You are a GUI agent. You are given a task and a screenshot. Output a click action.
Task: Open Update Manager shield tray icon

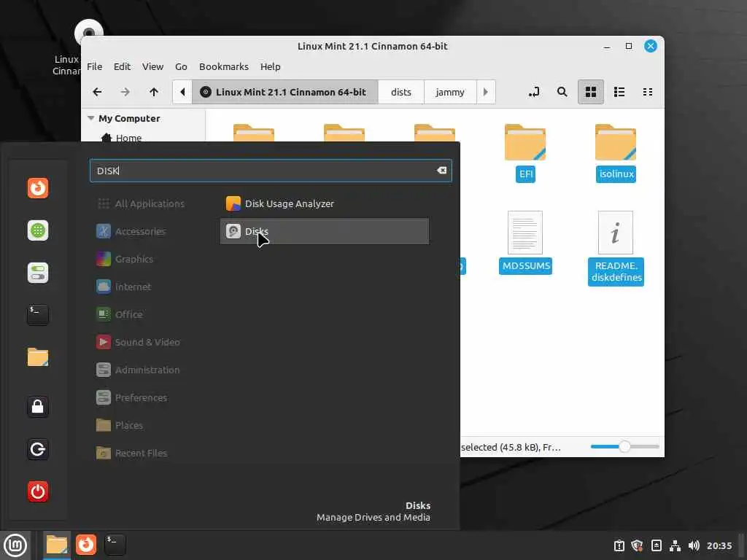[637, 545]
